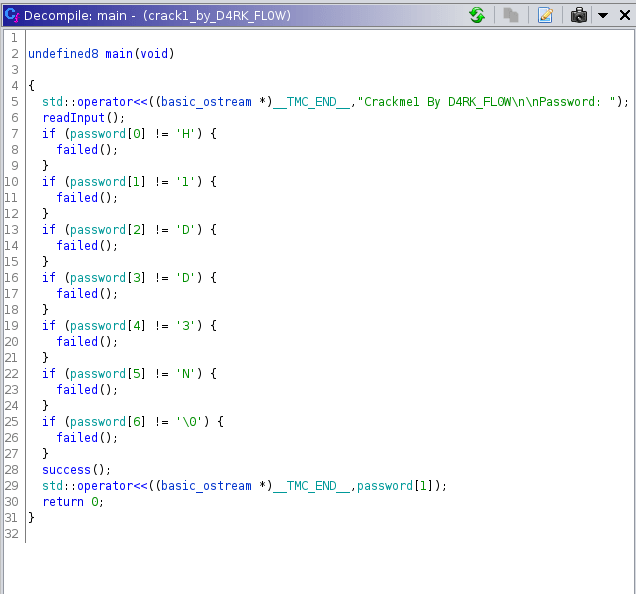Select the failed() call on line 8
Image resolution: width=636 pixels, height=594 pixels.
click(x=80, y=149)
